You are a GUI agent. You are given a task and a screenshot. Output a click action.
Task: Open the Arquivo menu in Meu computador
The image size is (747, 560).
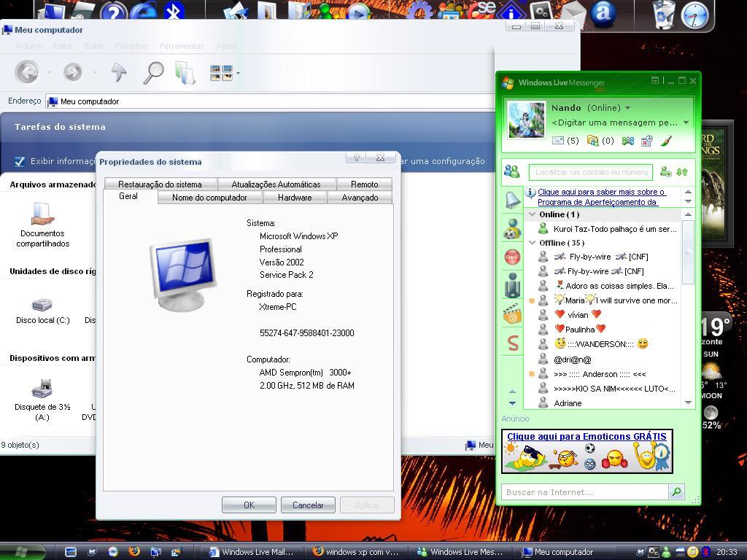[x=28, y=46]
